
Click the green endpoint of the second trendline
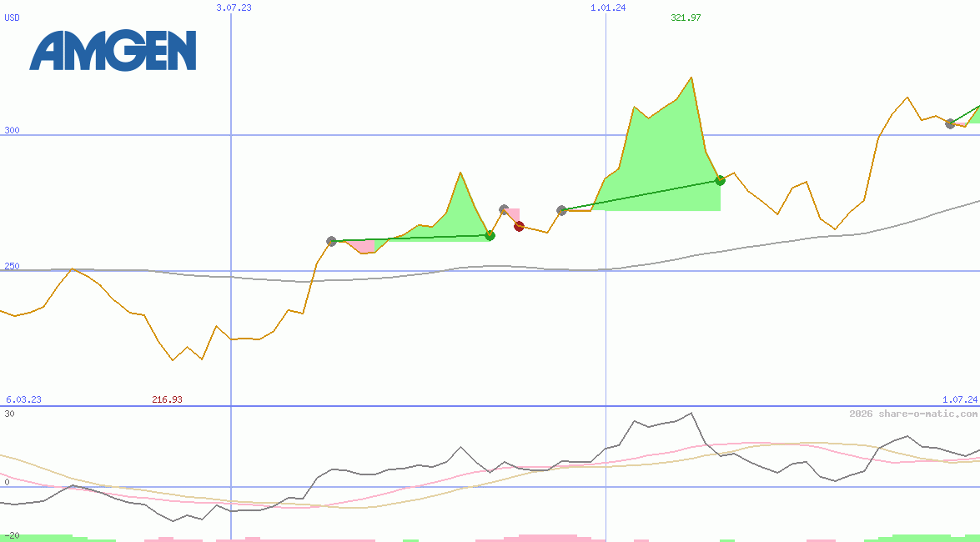pos(720,180)
